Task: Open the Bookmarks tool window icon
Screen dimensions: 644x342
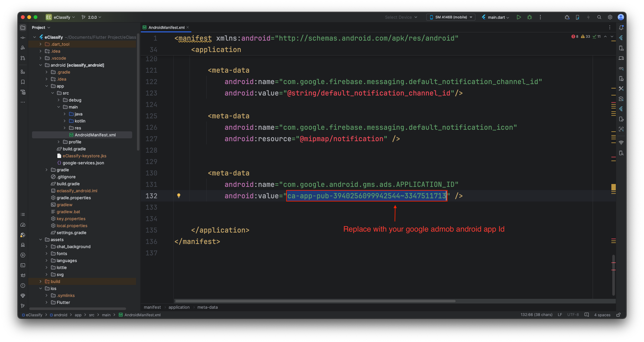Action: click(x=23, y=82)
